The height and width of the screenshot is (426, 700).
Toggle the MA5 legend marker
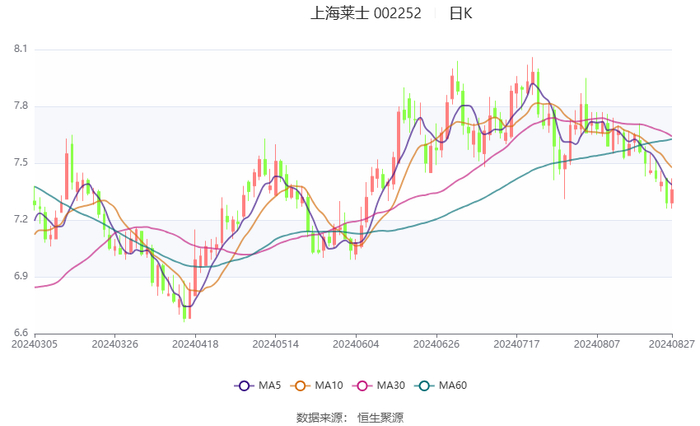point(244,386)
